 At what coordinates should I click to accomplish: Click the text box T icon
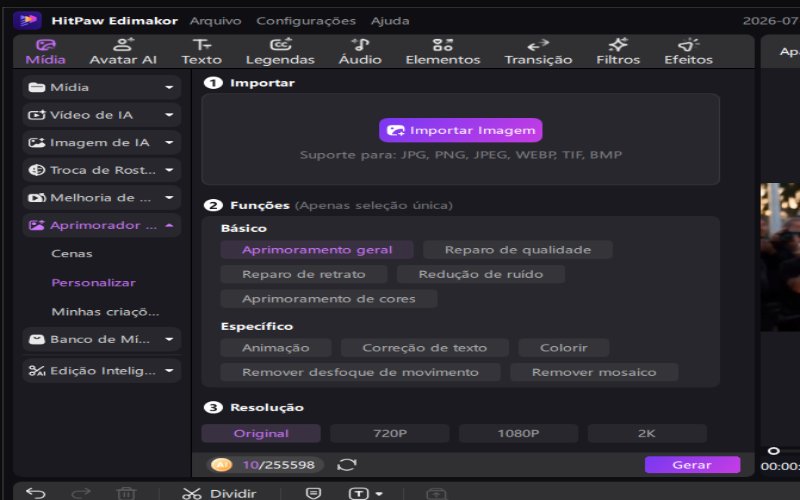pos(358,493)
